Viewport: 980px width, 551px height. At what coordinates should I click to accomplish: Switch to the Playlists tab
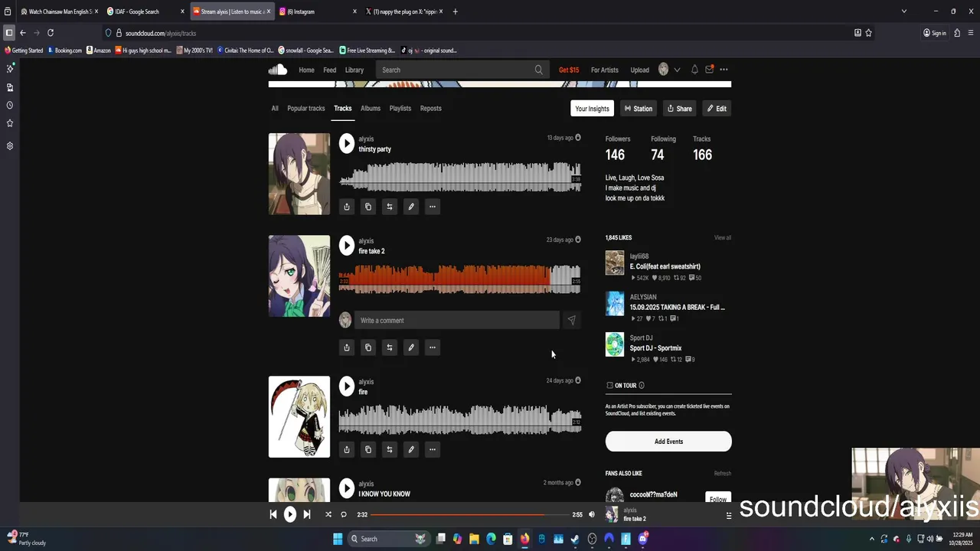[x=400, y=109]
